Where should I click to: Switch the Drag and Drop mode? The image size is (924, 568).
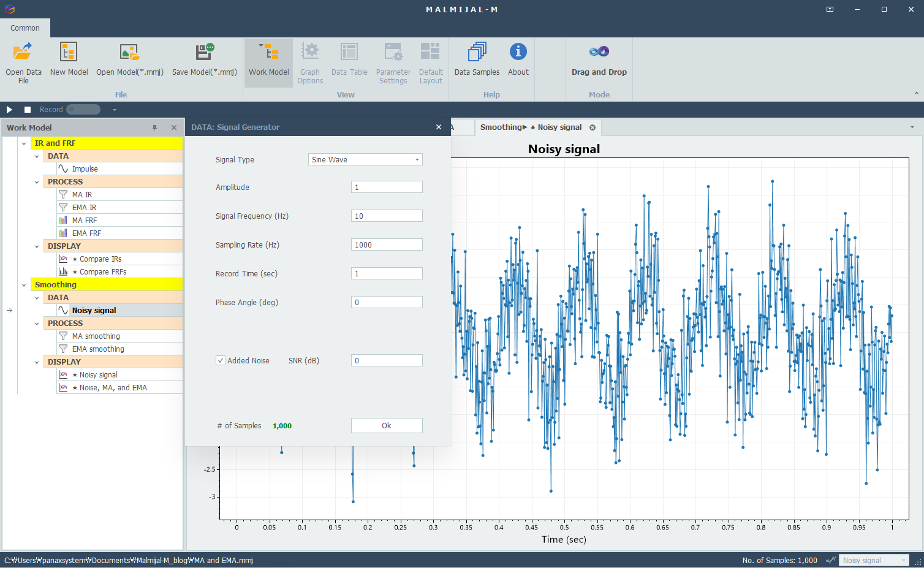click(599, 59)
